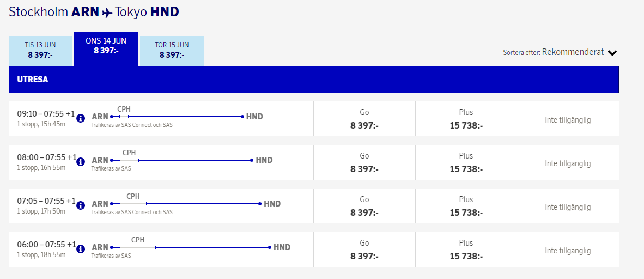The image size is (644, 279).
Task: Click the UTRESA section header bar
Action: [x=313, y=80]
